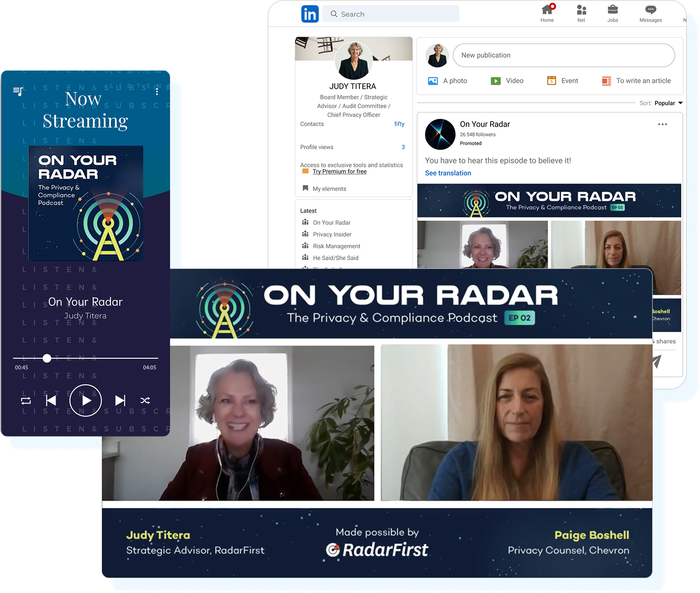Click the podcast cover art in player

coord(86,203)
